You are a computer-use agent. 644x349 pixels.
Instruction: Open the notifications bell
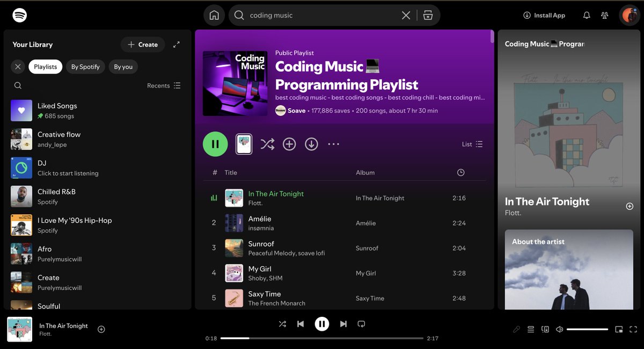click(587, 16)
